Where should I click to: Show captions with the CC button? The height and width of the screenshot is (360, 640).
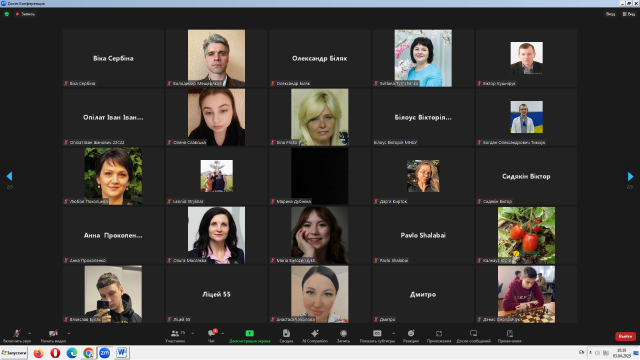377,336
